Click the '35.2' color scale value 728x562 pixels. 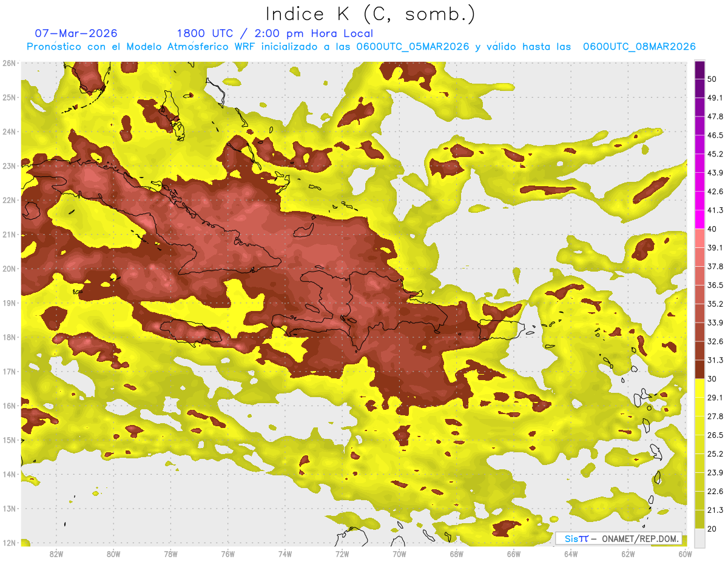(715, 304)
